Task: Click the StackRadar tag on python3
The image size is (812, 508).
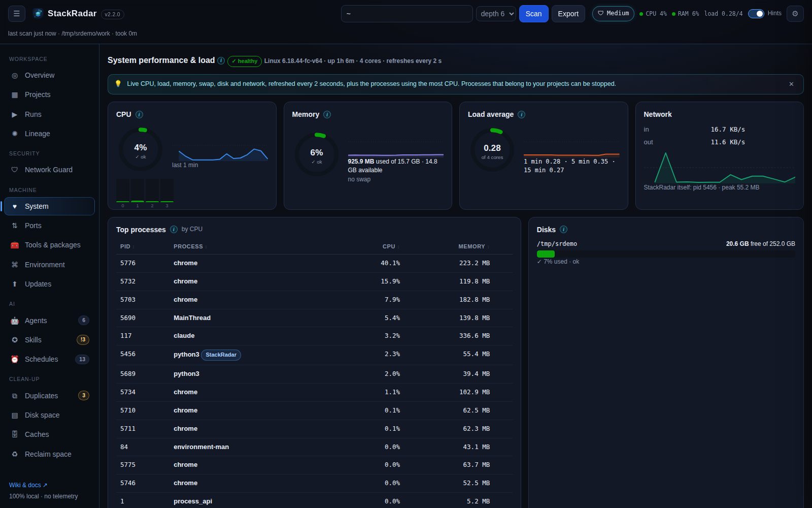Action: point(221,355)
